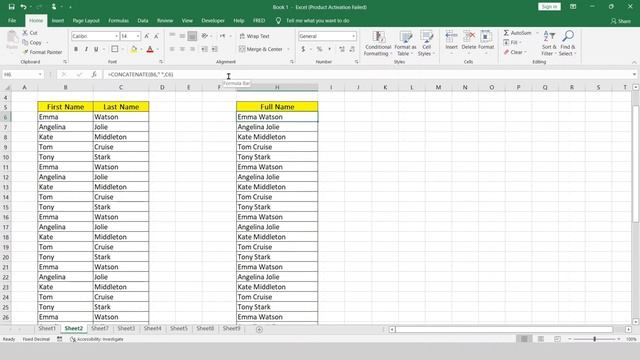Switch to the Formulas ribbon tab

tap(118, 20)
